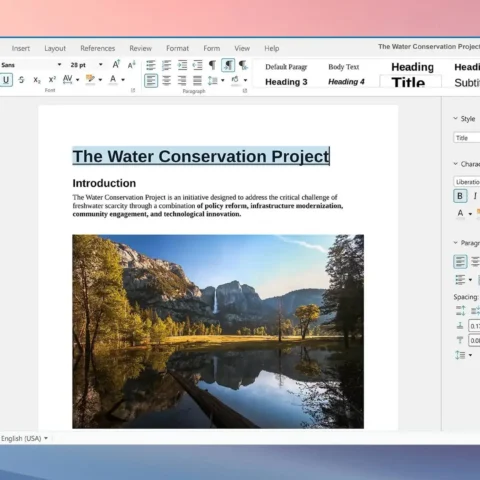Collapse the sidebar Style section
The width and height of the screenshot is (480, 480).
click(456, 118)
